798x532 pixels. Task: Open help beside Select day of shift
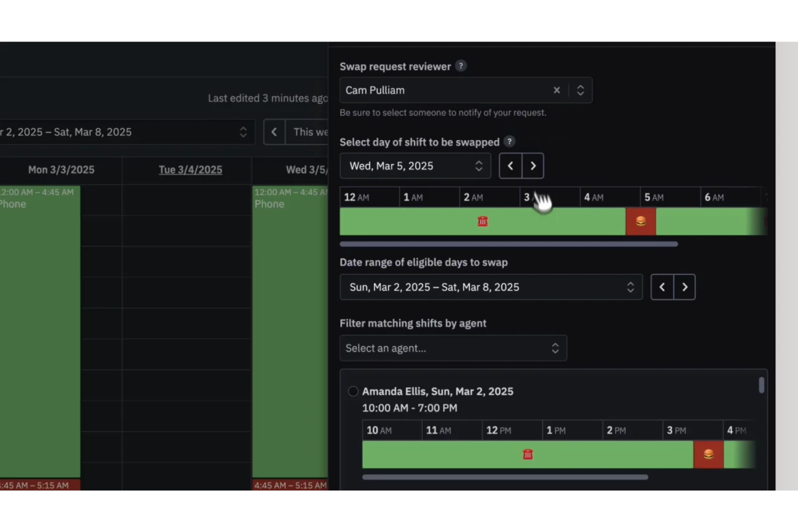(509, 141)
